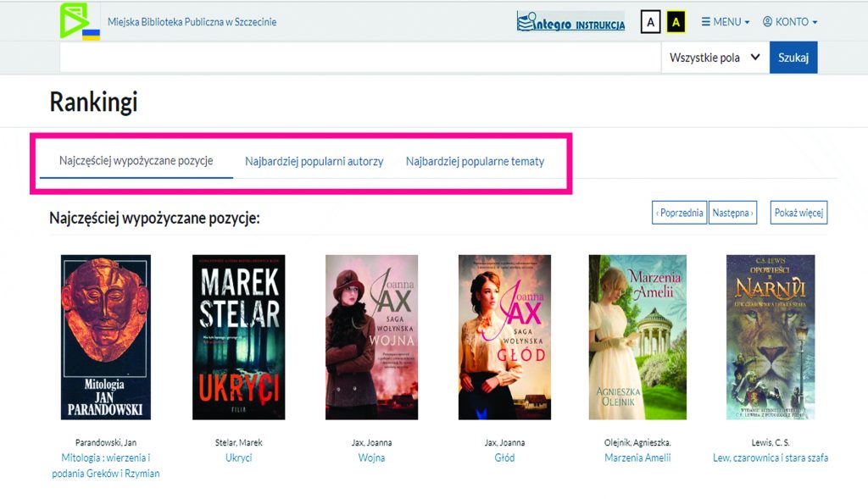Go to the Poprzednia page of rankings
Image resolution: width=868 pixels, height=499 pixels.
tap(679, 213)
